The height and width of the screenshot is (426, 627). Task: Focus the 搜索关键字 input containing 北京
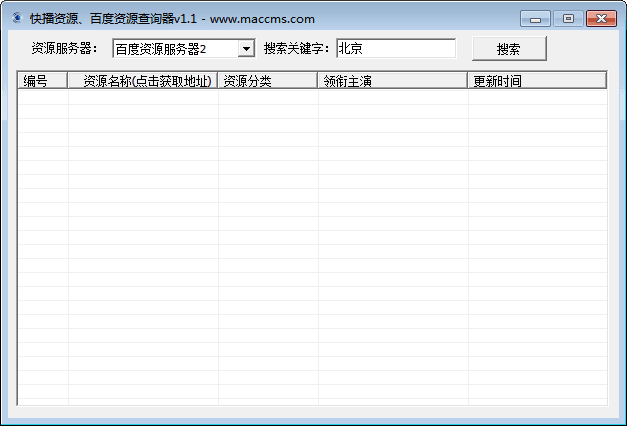coord(395,49)
